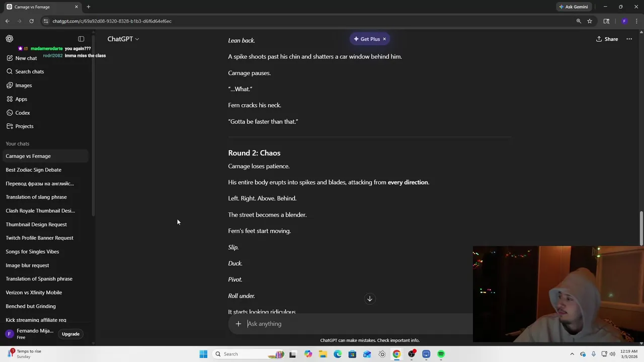Reload the page with the refresh icon
644x362 pixels.
(31, 21)
